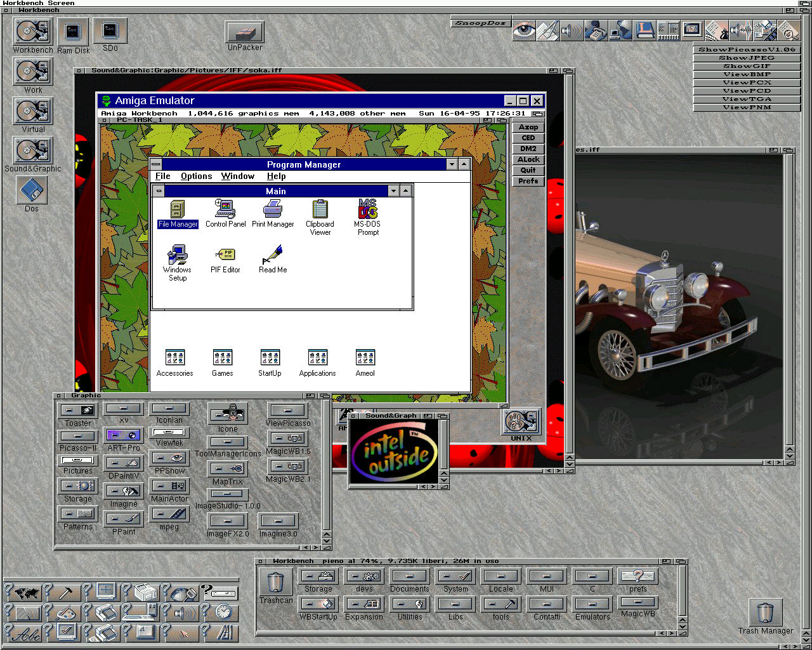Launch ViewBMP from the list
The width and height of the screenshot is (812, 650).
tap(747, 74)
